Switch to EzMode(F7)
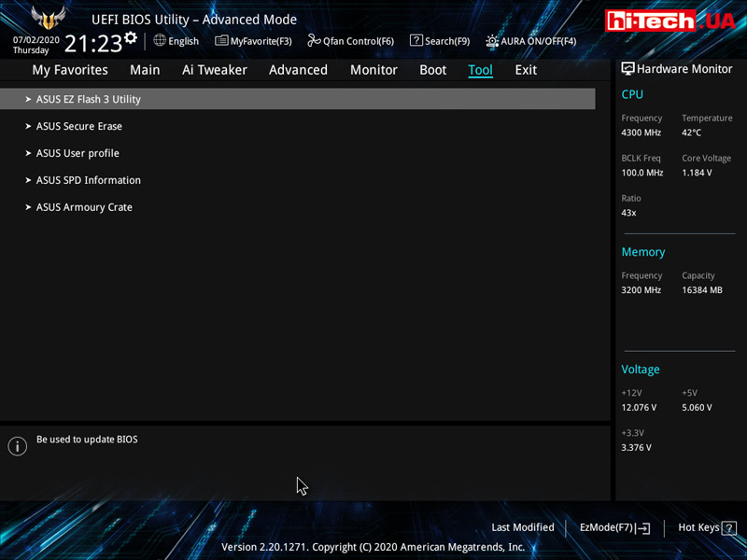 pyautogui.click(x=614, y=527)
